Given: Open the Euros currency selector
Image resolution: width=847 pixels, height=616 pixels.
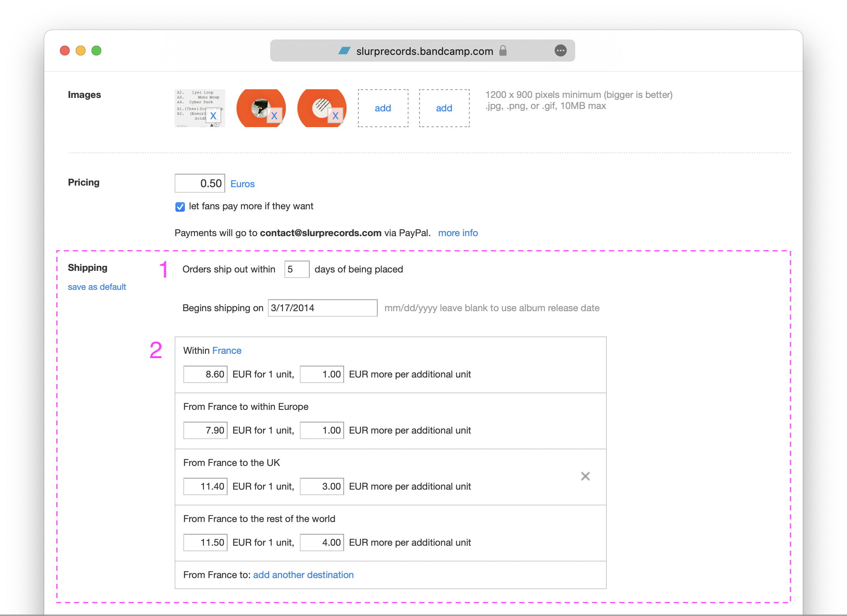Looking at the screenshot, I should pos(243,184).
